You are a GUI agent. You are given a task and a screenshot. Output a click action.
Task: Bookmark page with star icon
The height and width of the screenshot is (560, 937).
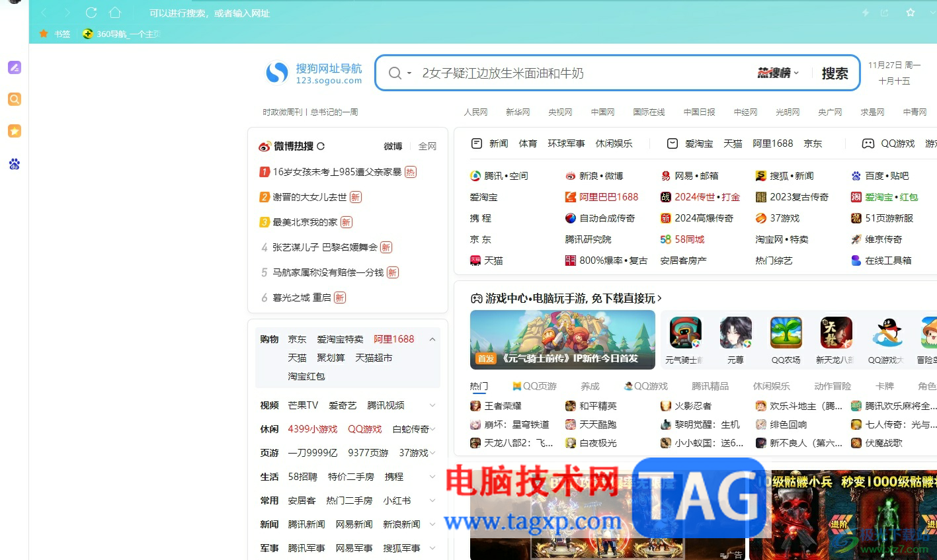click(911, 13)
